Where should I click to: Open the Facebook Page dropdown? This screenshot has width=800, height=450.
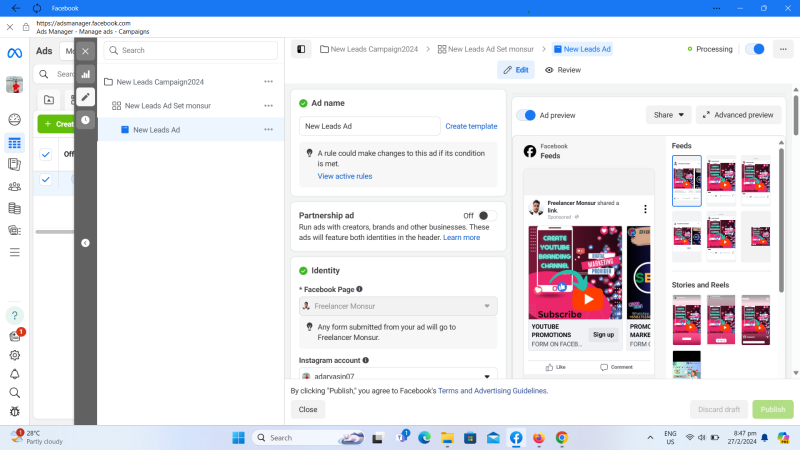click(398, 306)
